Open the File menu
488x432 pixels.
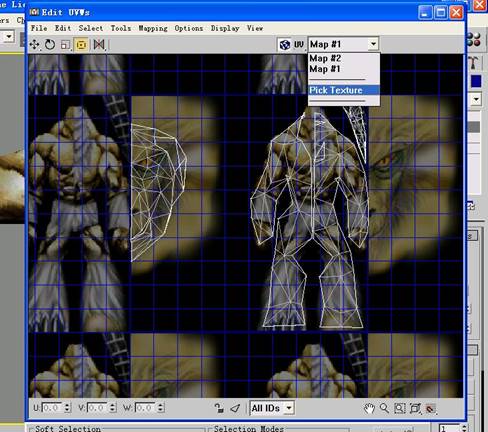[39, 28]
